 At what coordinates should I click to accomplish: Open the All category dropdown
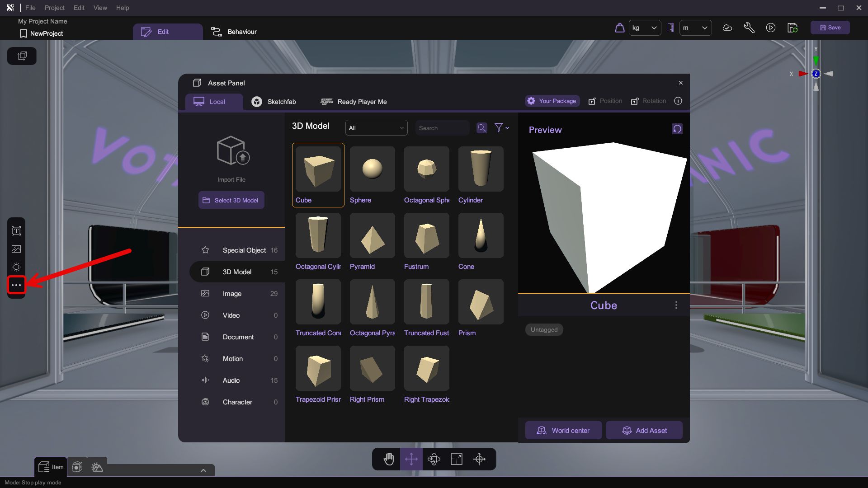click(376, 128)
